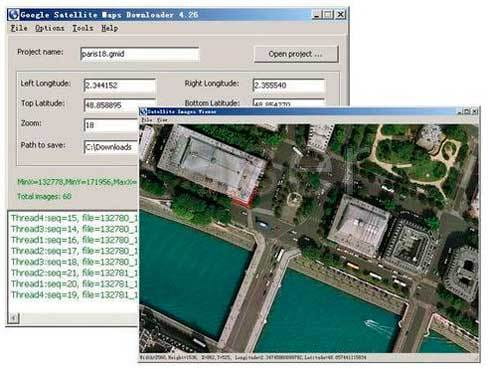Open View menu in Satellite Images Viewer
This screenshot has width=488, height=369.
[x=162, y=120]
